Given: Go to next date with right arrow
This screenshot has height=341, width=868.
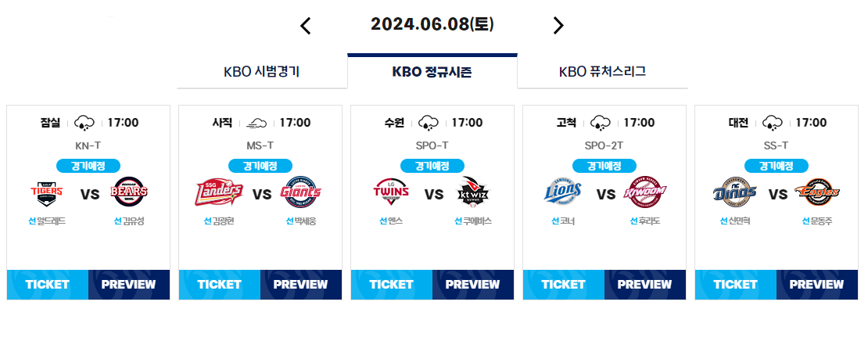Looking at the screenshot, I should coord(558,26).
